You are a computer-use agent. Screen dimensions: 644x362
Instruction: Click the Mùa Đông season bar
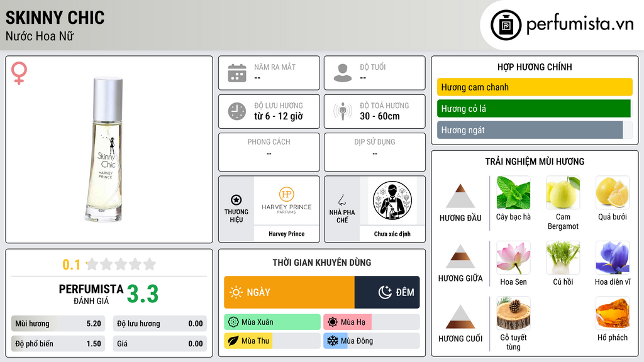(372, 341)
